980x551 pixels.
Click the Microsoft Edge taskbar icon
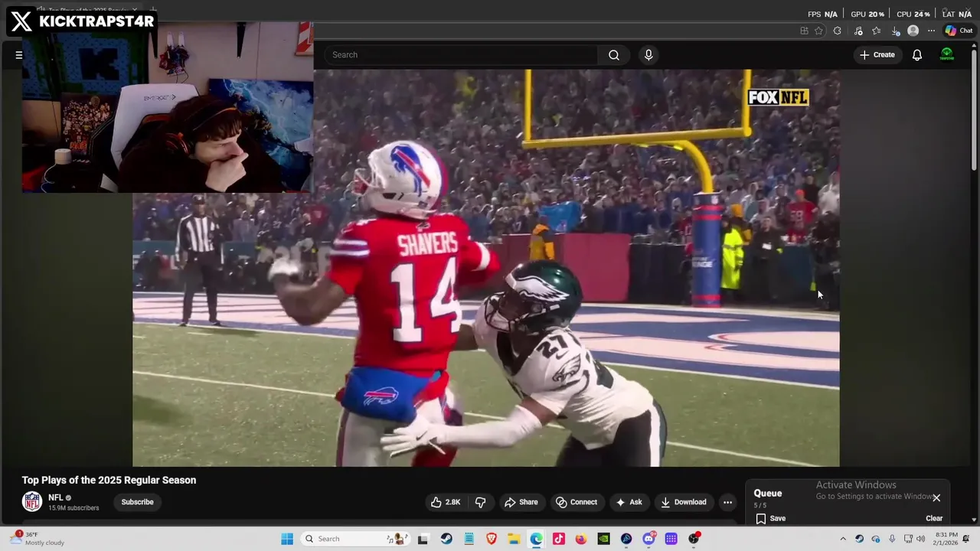pos(536,539)
